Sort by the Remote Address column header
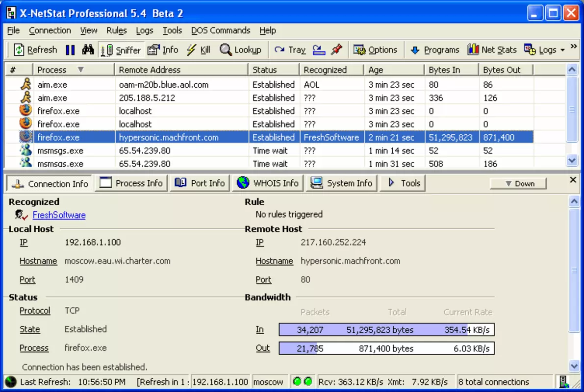This screenshot has height=392, width=584. click(181, 70)
